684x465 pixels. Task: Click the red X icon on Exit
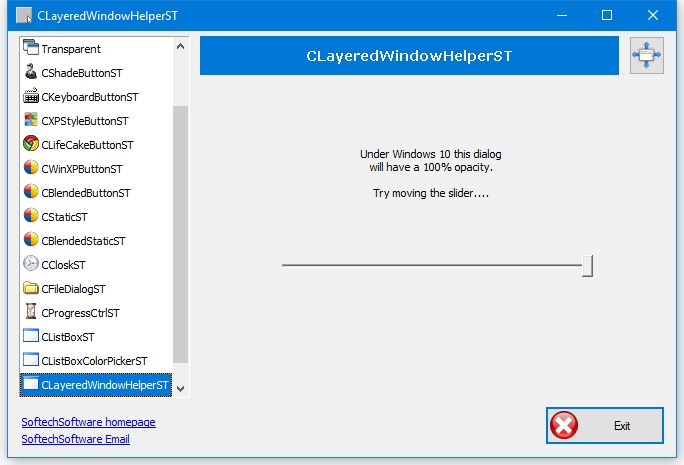pos(564,425)
